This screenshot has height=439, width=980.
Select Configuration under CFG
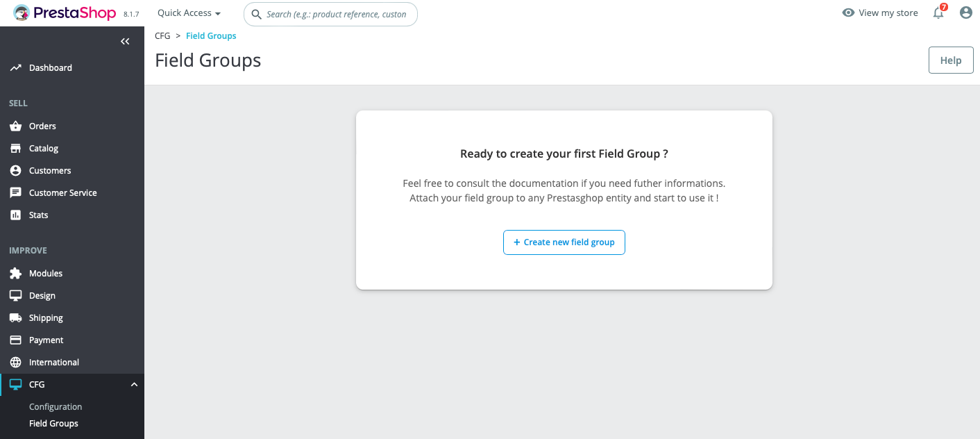tap(56, 406)
